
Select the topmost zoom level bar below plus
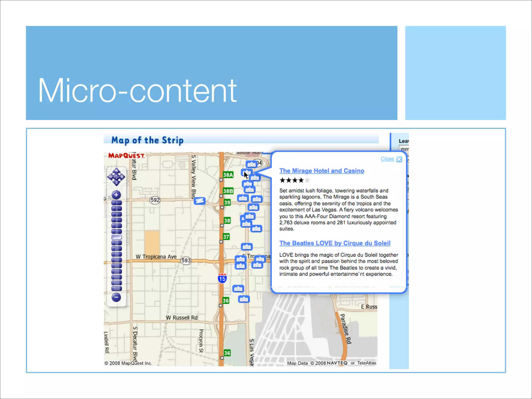coord(116,203)
